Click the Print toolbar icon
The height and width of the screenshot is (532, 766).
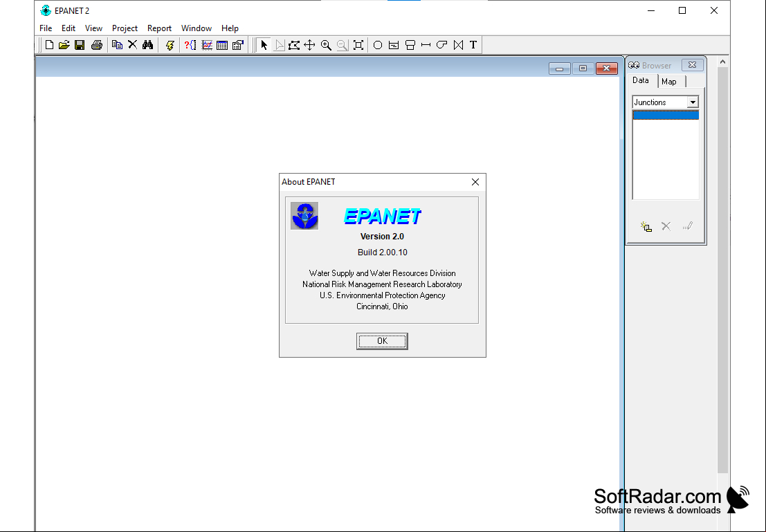pos(97,45)
